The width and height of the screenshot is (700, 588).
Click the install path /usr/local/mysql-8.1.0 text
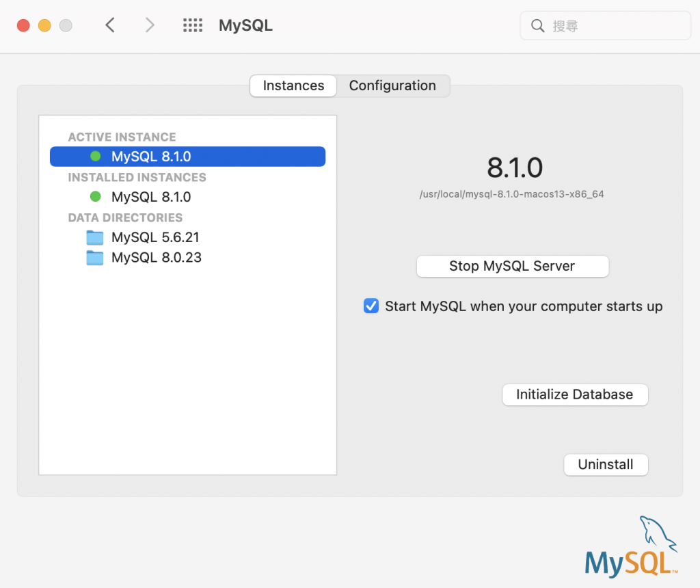click(x=511, y=194)
